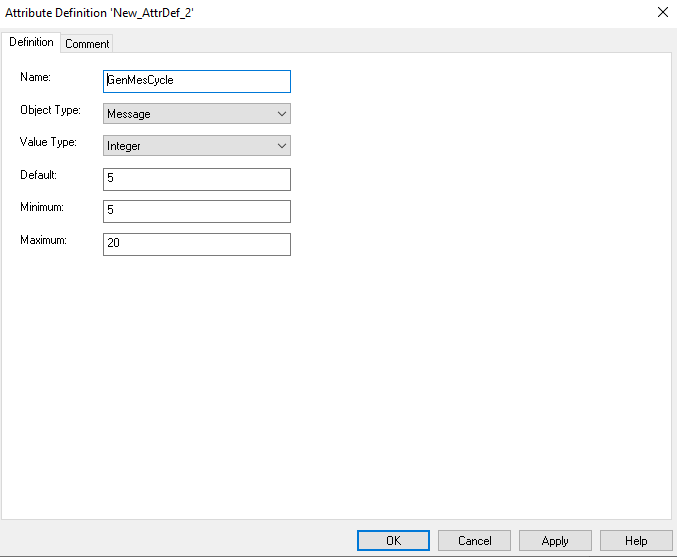Image resolution: width=677 pixels, height=557 pixels.
Task: Open the Object Type dropdown
Action: (x=197, y=114)
